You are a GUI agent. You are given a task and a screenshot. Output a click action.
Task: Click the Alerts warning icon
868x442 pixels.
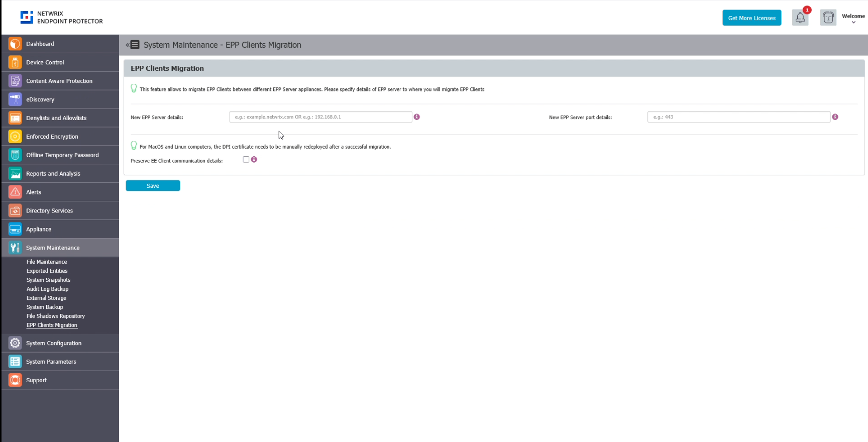[x=15, y=192]
